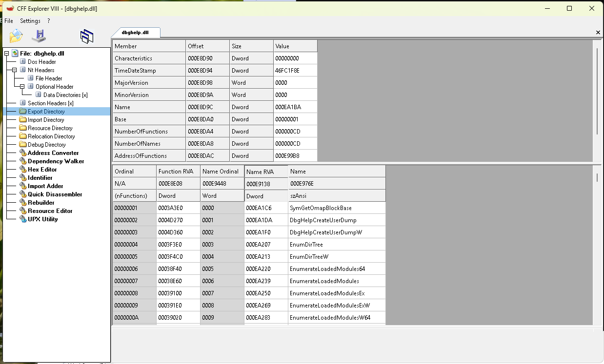Select the SymGetOmapBlockBase export row
604x364 pixels.
249,208
